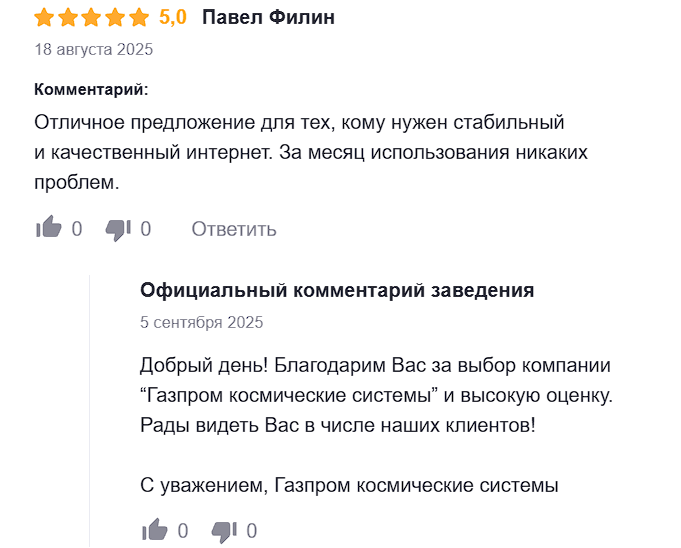Click the fifth star of the rating
Viewport: 681px width, 548px height.
coord(139,18)
